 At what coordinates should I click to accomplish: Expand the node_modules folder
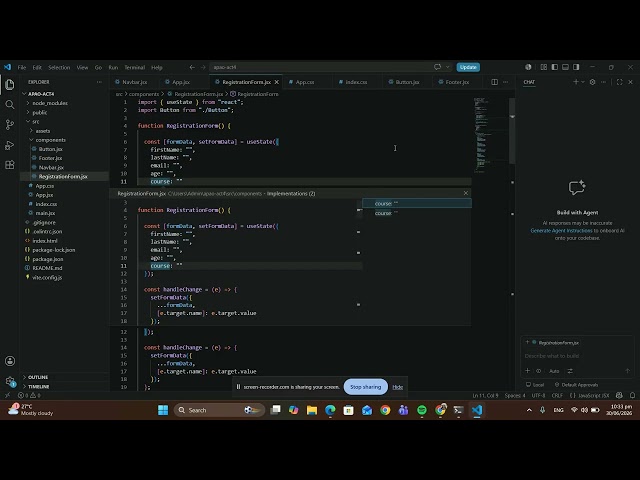50,103
